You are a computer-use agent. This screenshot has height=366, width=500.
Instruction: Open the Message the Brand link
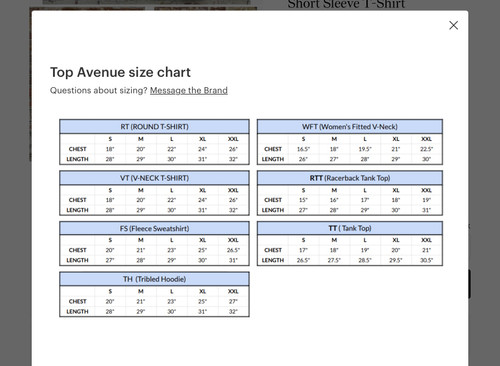(x=189, y=91)
